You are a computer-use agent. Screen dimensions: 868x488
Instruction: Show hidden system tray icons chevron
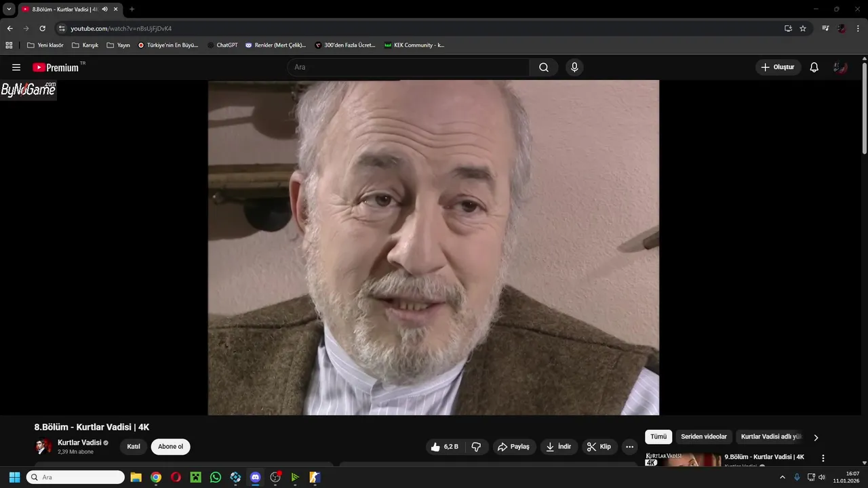point(783,477)
